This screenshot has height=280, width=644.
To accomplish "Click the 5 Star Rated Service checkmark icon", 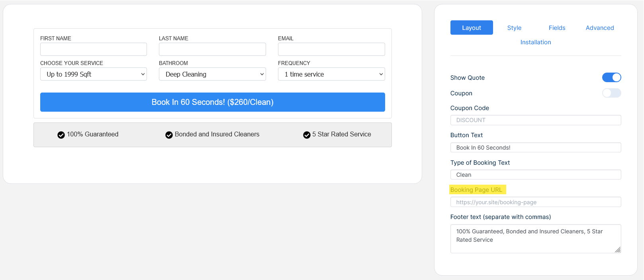I will (307, 135).
